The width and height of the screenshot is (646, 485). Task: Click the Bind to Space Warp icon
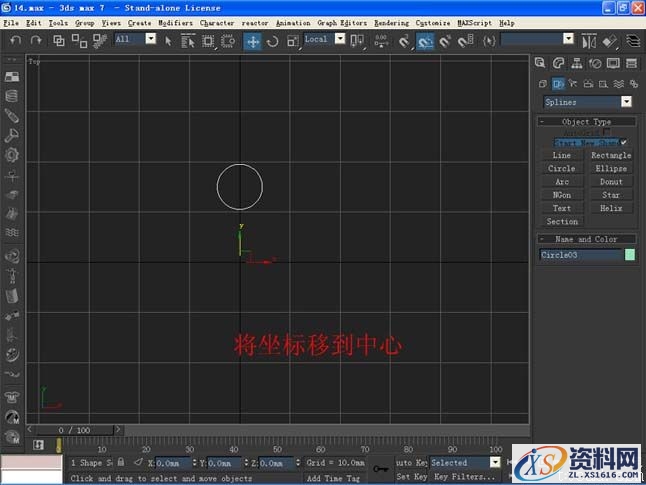click(x=99, y=40)
